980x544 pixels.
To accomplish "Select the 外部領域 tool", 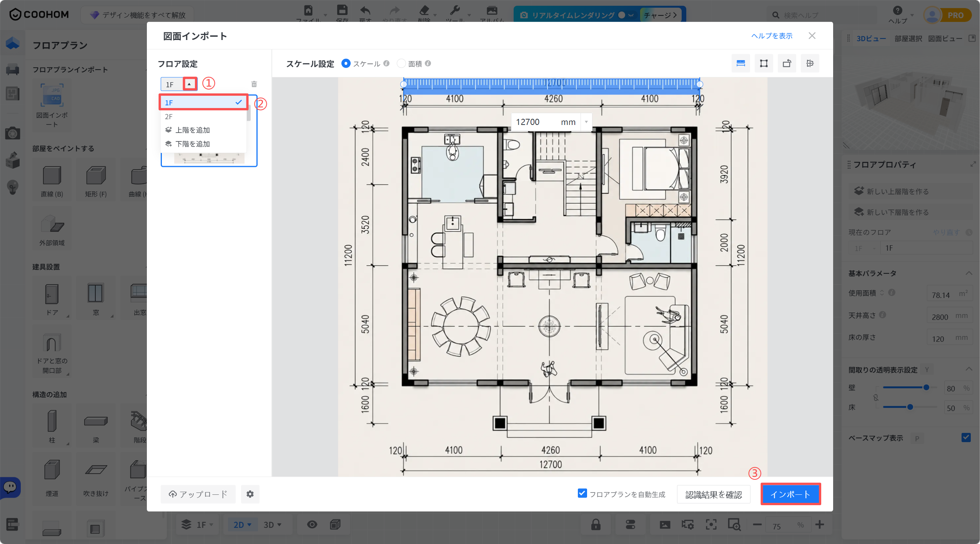I will click(52, 229).
